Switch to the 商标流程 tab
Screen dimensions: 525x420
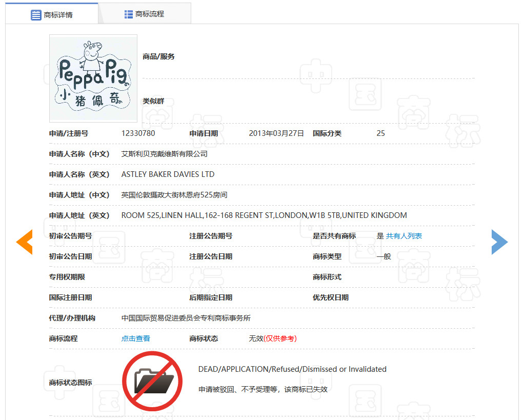pyautogui.click(x=144, y=14)
